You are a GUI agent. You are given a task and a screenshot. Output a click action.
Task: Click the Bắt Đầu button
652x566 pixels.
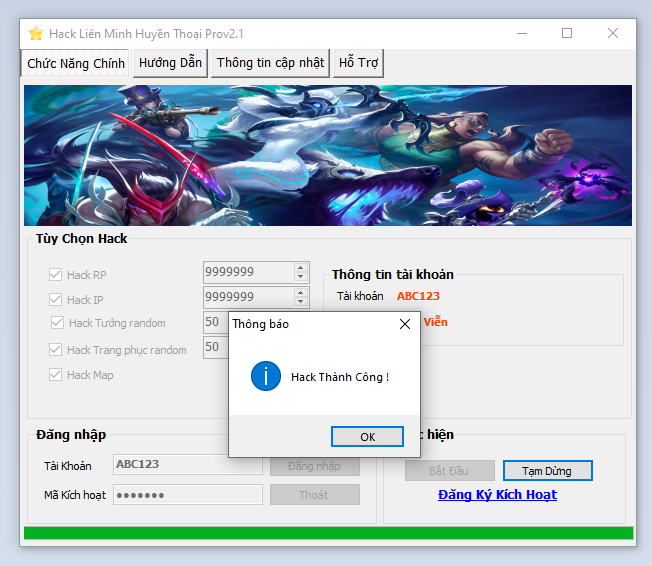[x=449, y=471]
